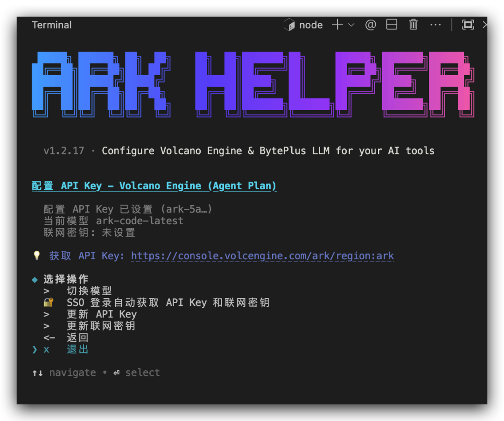504x421 pixels.
Task: Click the navigate select hint line
Action: [96, 373]
